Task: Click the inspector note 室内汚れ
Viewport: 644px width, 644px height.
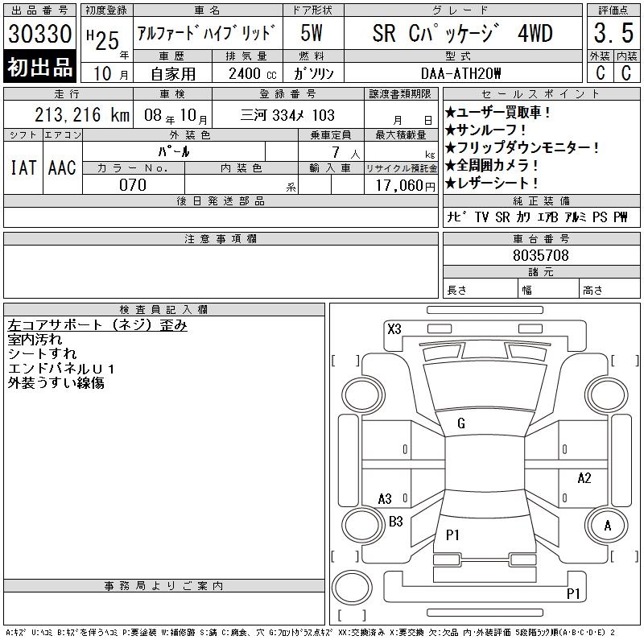Action: click(35, 339)
